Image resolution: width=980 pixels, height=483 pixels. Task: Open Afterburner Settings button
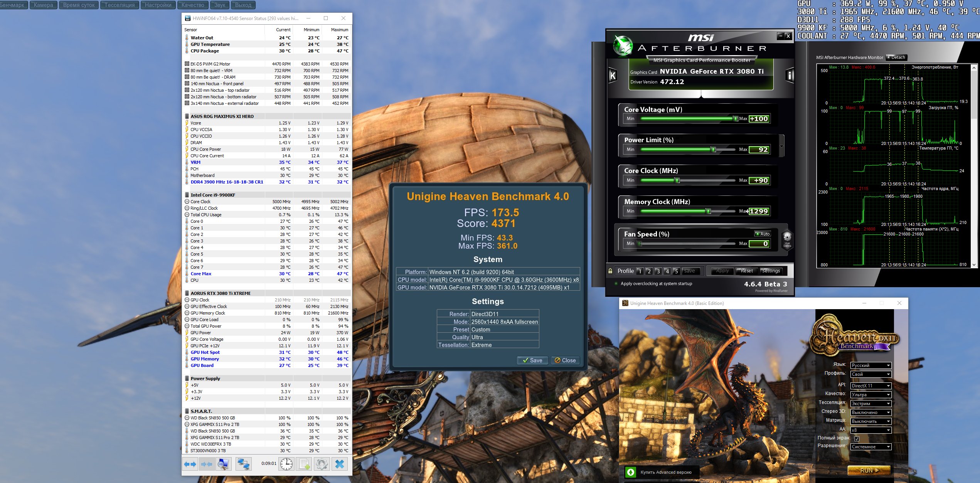771,271
